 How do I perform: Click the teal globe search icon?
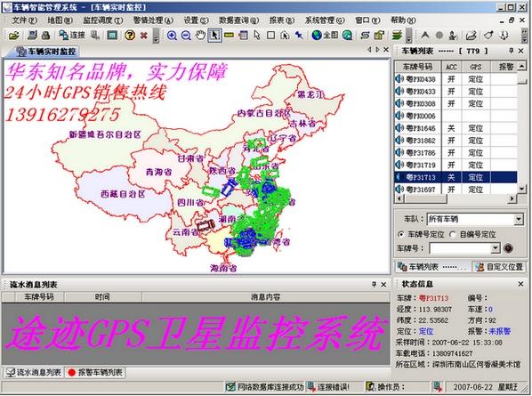pos(347,35)
